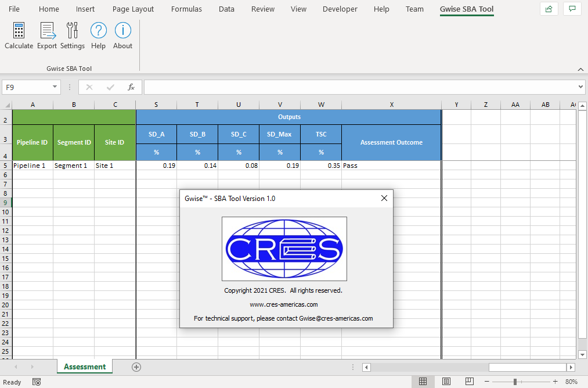Click the Pipeline 1 cell

[x=33, y=166]
